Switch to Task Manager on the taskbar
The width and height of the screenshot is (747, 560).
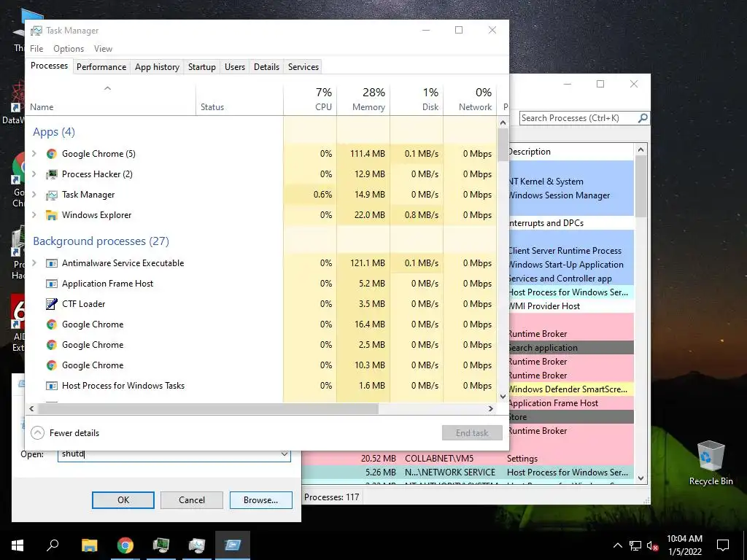tap(197, 545)
